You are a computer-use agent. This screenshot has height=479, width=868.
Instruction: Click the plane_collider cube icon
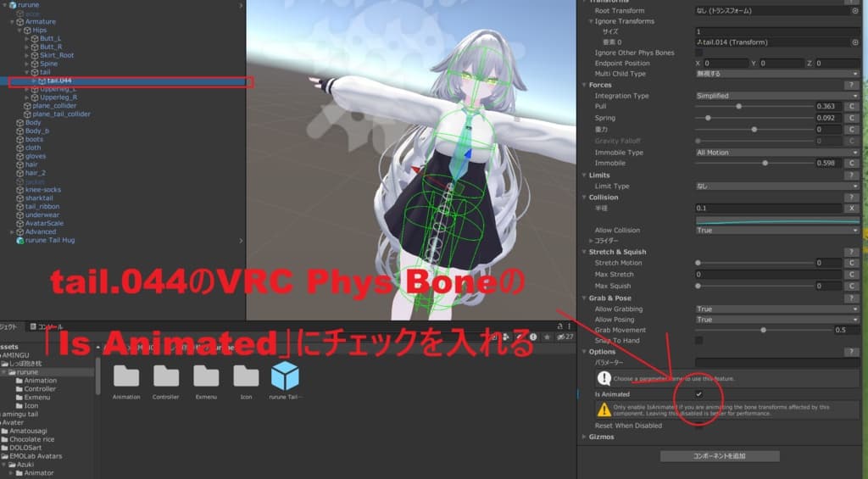point(27,106)
